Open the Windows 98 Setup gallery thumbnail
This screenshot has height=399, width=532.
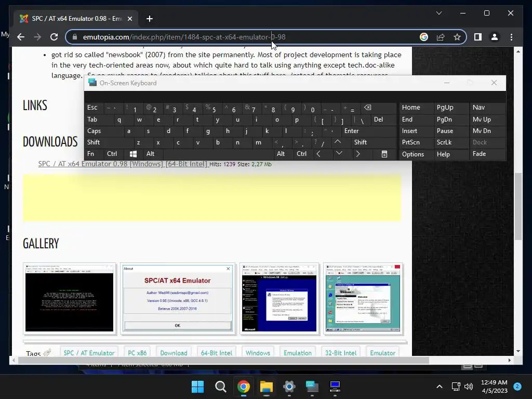[279, 299]
